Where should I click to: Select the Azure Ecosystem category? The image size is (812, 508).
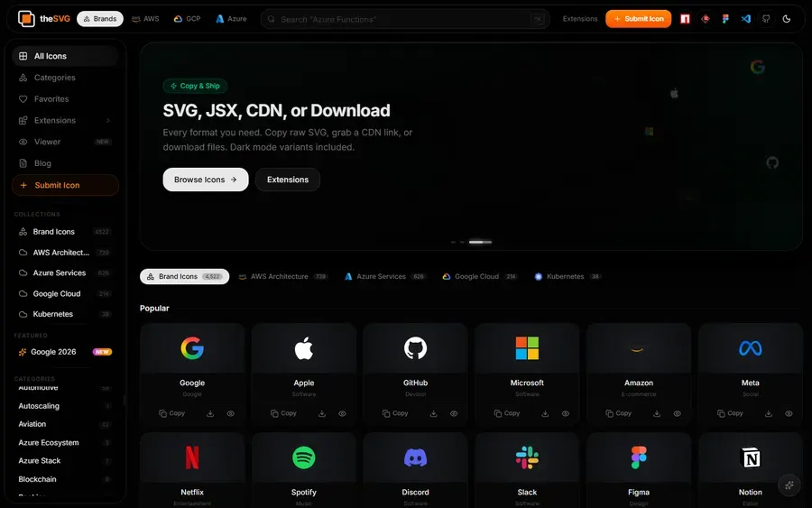pos(65,443)
